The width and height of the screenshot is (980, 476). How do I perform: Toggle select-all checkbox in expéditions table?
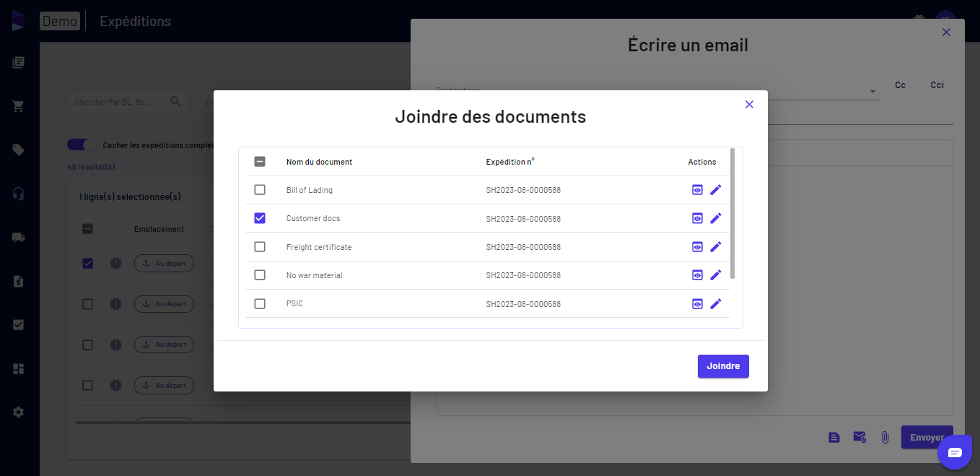click(88, 229)
